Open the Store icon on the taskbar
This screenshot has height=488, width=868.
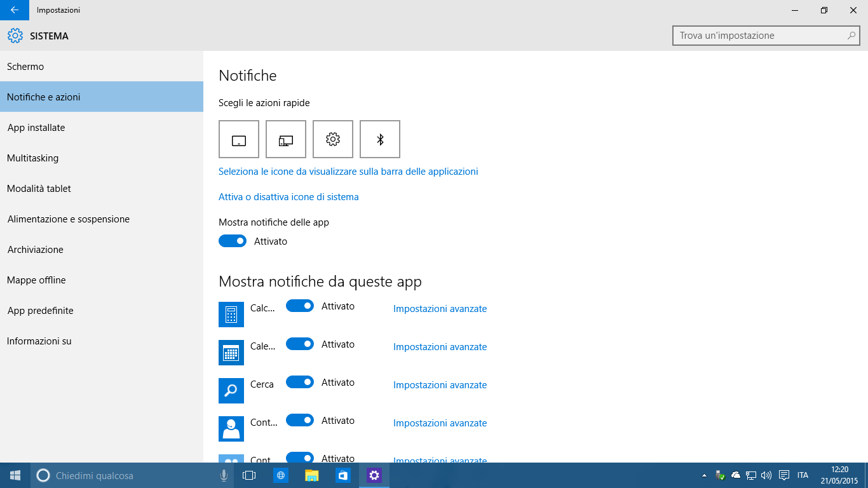point(343,475)
